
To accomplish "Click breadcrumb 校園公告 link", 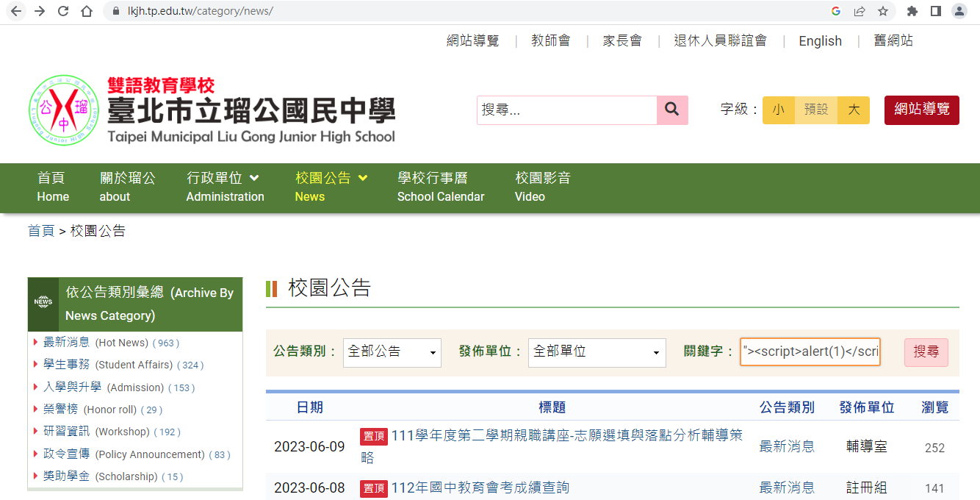I will pos(98,231).
